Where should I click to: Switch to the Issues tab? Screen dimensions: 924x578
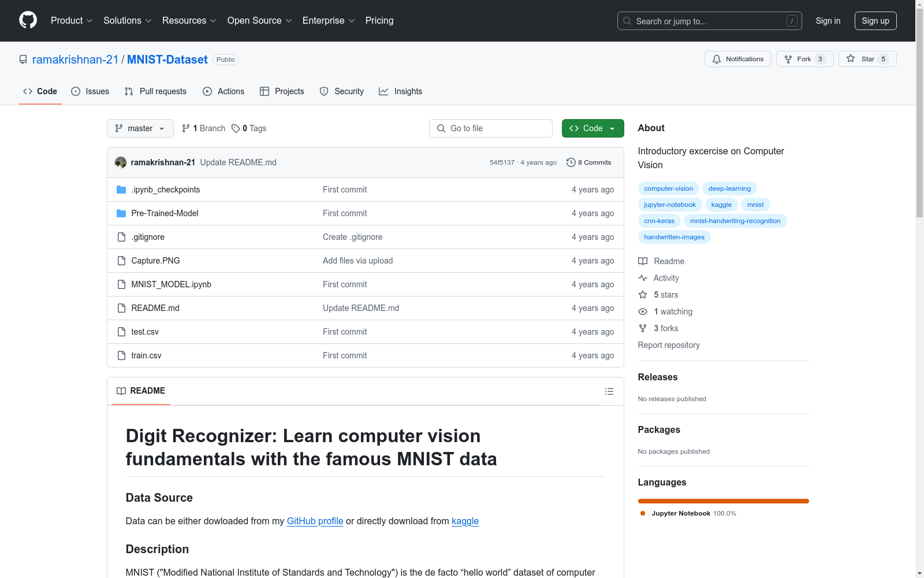click(90, 91)
